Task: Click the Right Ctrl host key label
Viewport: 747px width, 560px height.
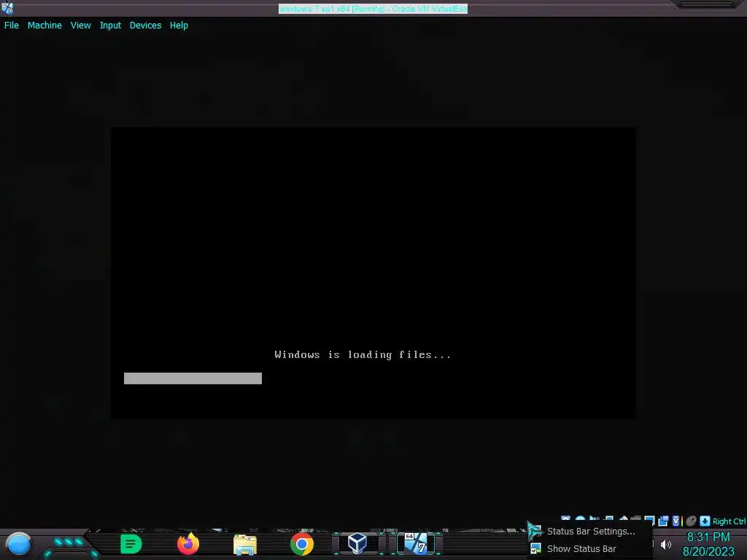Action: [x=729, y=521]
